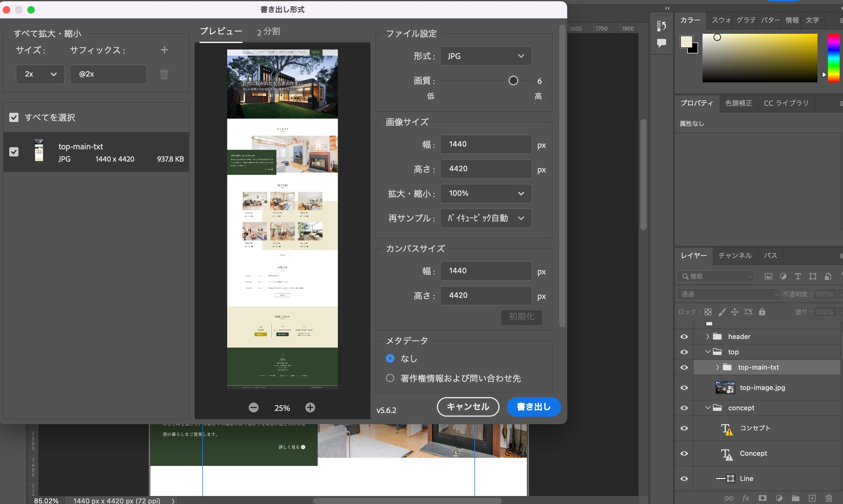Zoom out preview with minus icon
The height and width of the screenshot is (504, 843).
253,408
